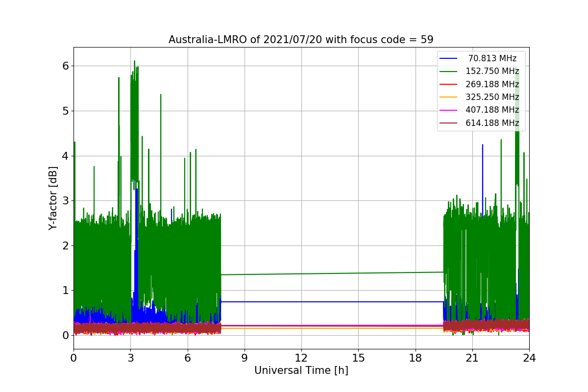Select the 269.188 MHz legend label

(x=492, y=84)
